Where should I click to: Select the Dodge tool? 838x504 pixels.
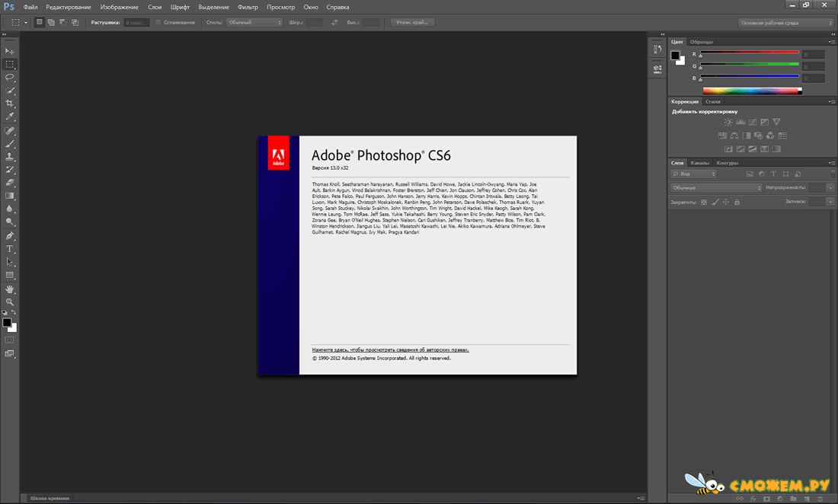(10, 222)
